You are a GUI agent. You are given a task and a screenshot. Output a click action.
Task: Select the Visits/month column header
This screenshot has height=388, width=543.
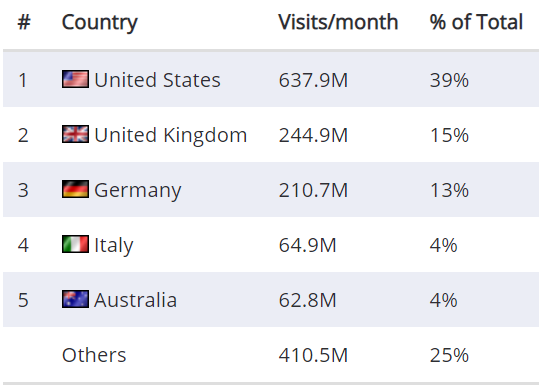pos(338,22)
